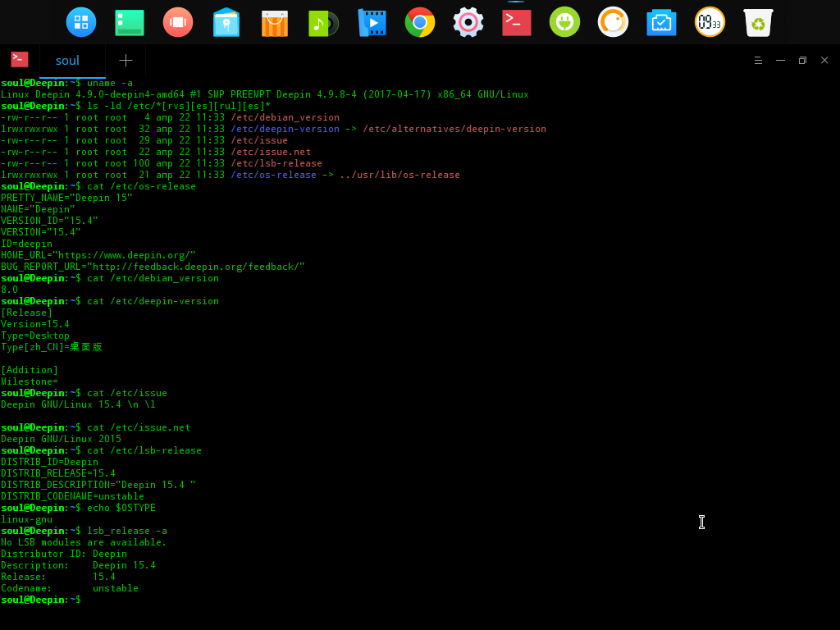
Task: Open System Settings gear in dock
Action: tap(468, 22)
